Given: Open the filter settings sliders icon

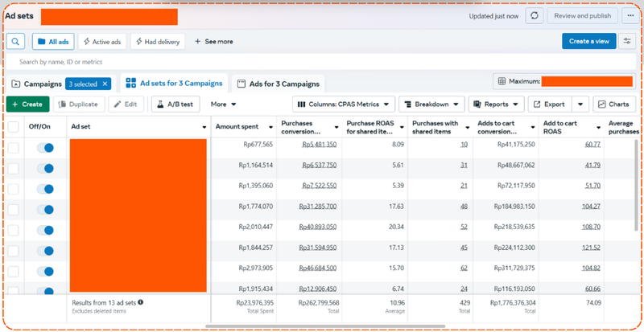Looking at the screenshot, I should [x=627, y=41].
